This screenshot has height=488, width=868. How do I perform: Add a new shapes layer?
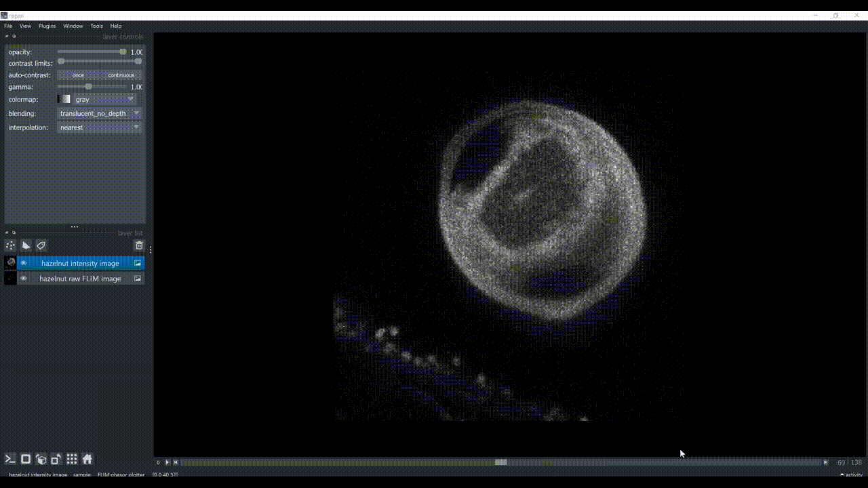[x=26, y=245]
